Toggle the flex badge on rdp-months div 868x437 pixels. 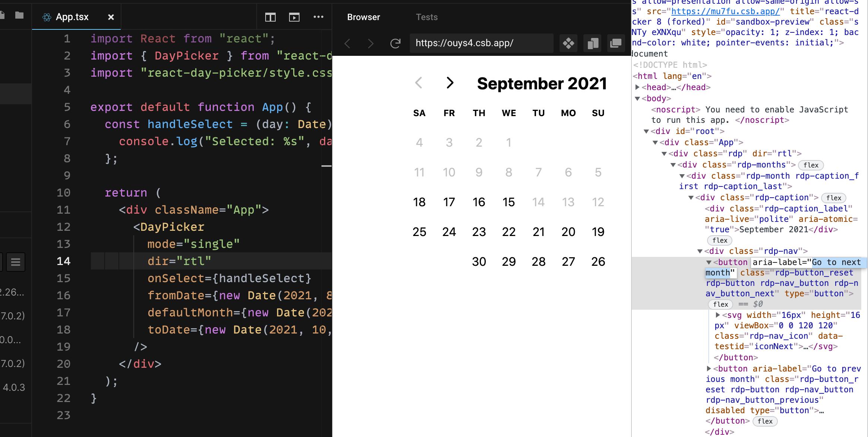pos(811,165)
